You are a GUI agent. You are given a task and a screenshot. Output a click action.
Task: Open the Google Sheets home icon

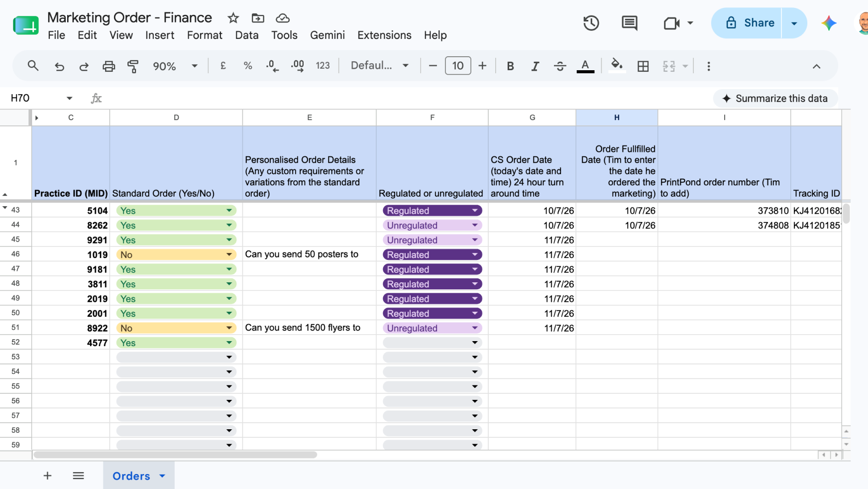click(26, 25)
